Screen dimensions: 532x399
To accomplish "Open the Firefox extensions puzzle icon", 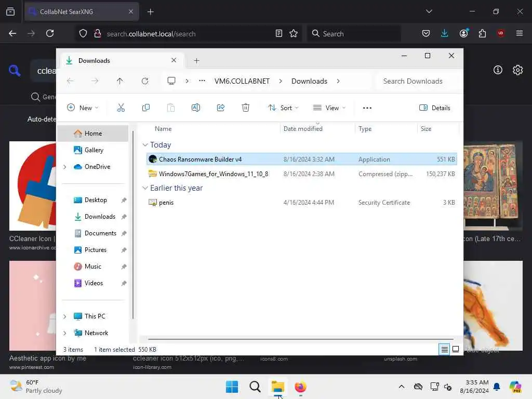I will 482,33.
